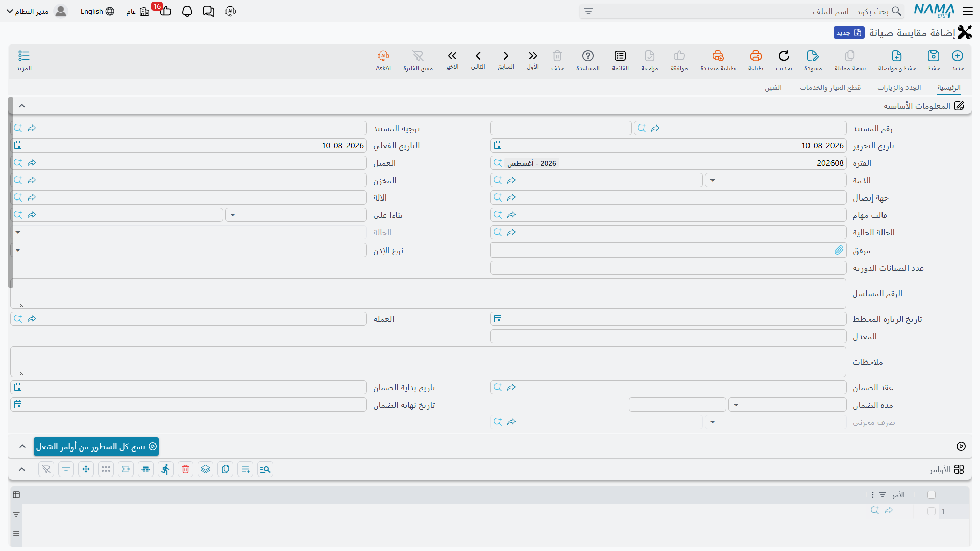Switch to the الفنين tab
The height and width of the screenshot is (551, 980).
point(773,87)
